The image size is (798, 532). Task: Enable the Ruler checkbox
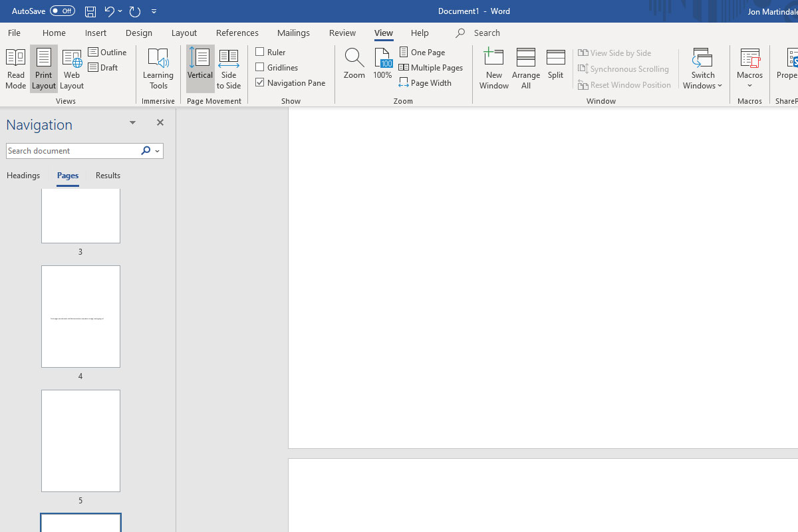260,52
